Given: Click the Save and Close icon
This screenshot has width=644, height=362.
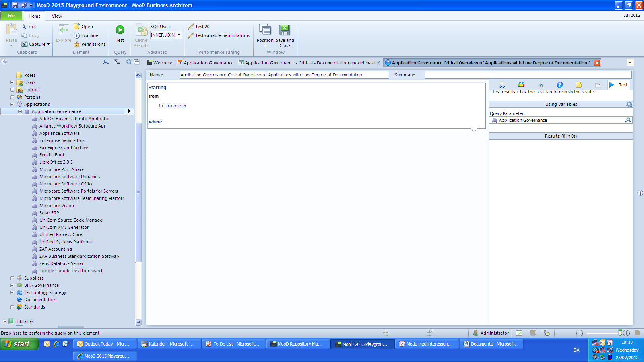Looking at the screenshot, I should point(285,30).
